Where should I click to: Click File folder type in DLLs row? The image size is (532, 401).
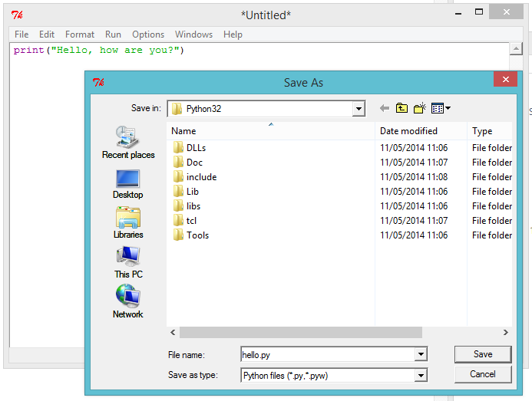[492, 148]
